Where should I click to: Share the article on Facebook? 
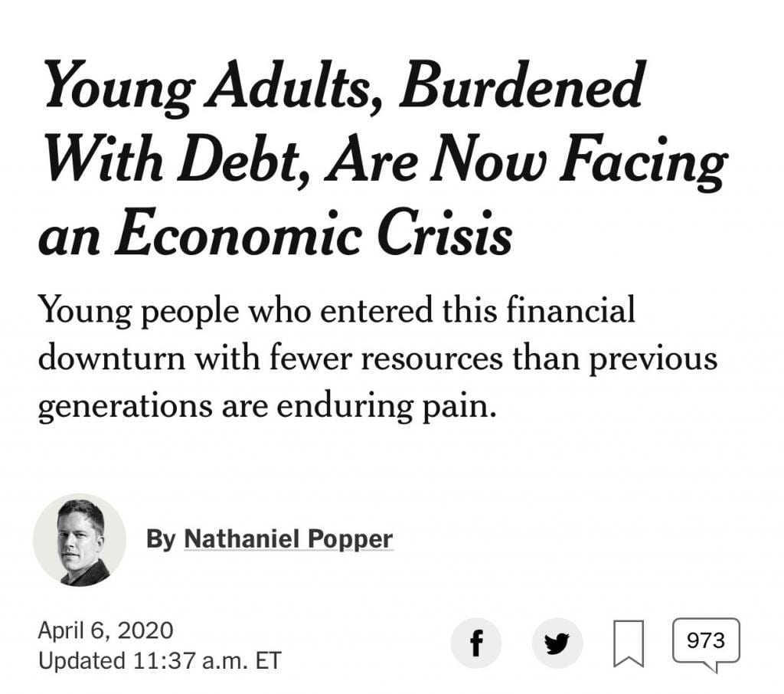475,643
